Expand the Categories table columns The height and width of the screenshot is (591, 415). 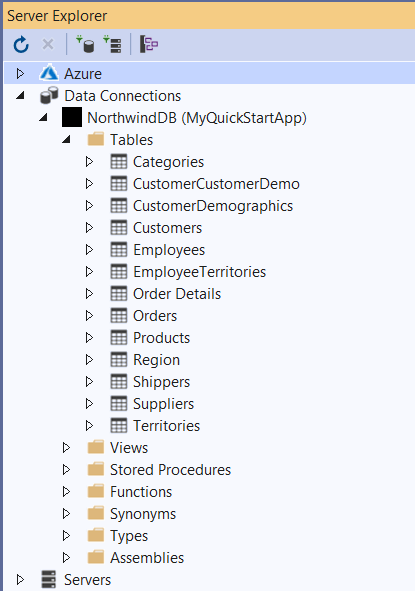[89, 161]
